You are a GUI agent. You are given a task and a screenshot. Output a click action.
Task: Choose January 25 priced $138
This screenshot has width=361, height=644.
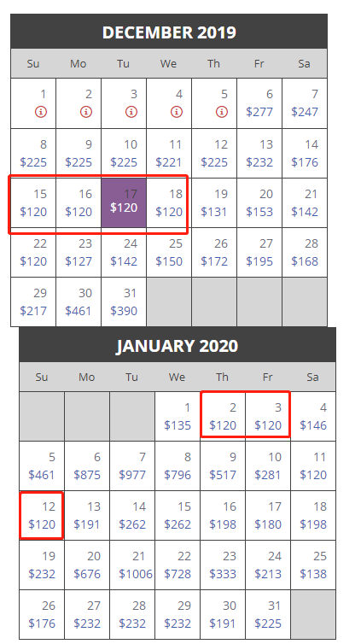tap(313, 565)
